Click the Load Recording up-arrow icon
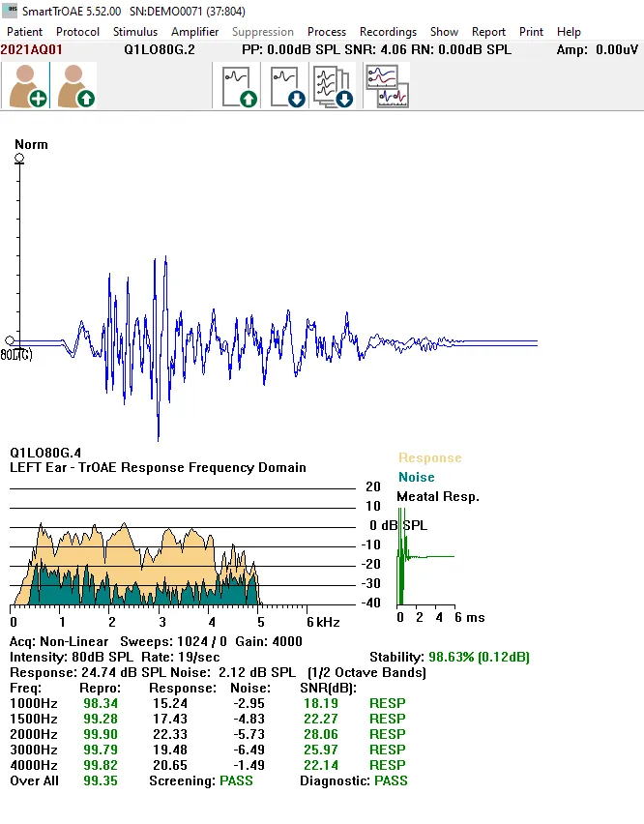This screenshot has height=824, width=644. coord(238,86)
